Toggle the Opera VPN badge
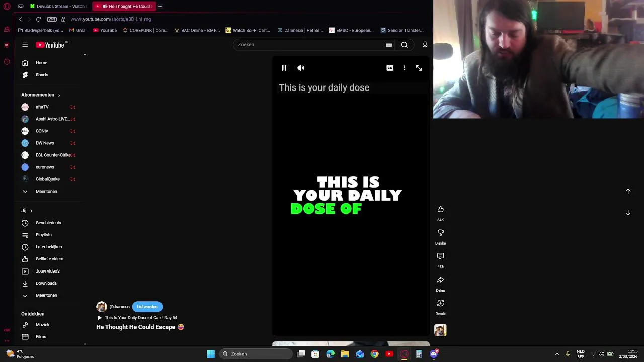 (52, 19)
